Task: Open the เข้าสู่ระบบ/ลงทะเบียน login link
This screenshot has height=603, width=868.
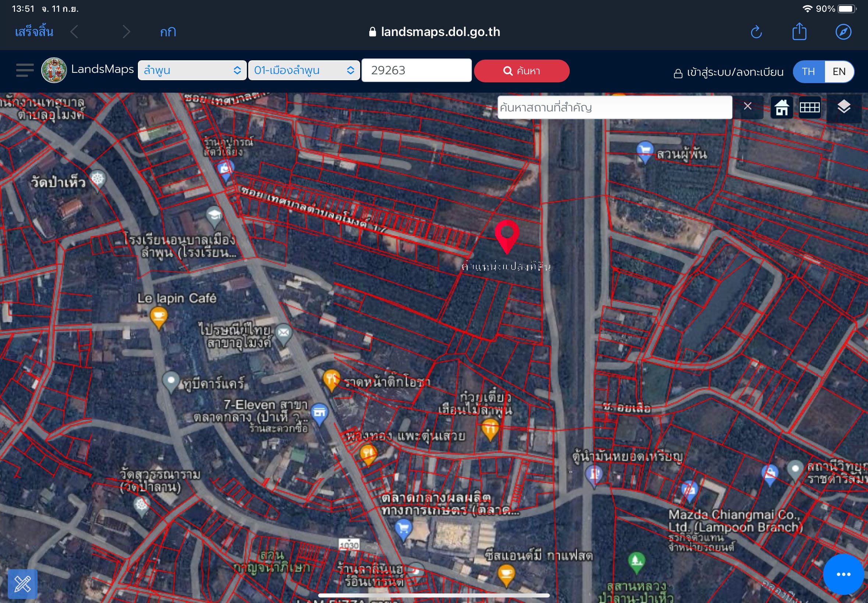Action: pos(729,72)
